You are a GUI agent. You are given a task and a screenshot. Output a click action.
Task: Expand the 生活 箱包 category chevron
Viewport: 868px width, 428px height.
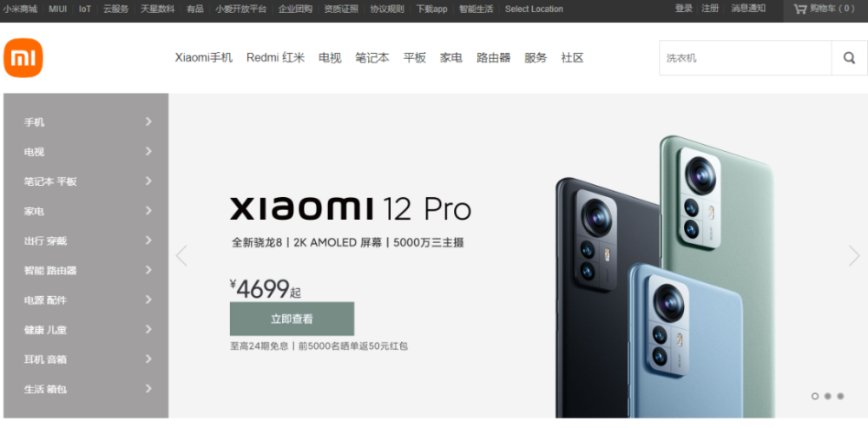[x=148, y=389]
